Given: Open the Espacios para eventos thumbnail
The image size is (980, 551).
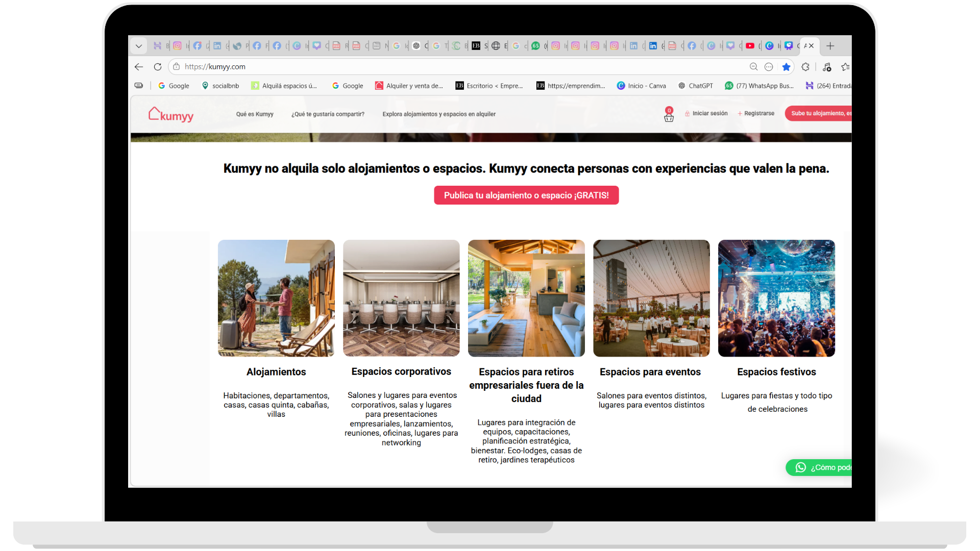Looking at the screenshot, I should point(651,298).
